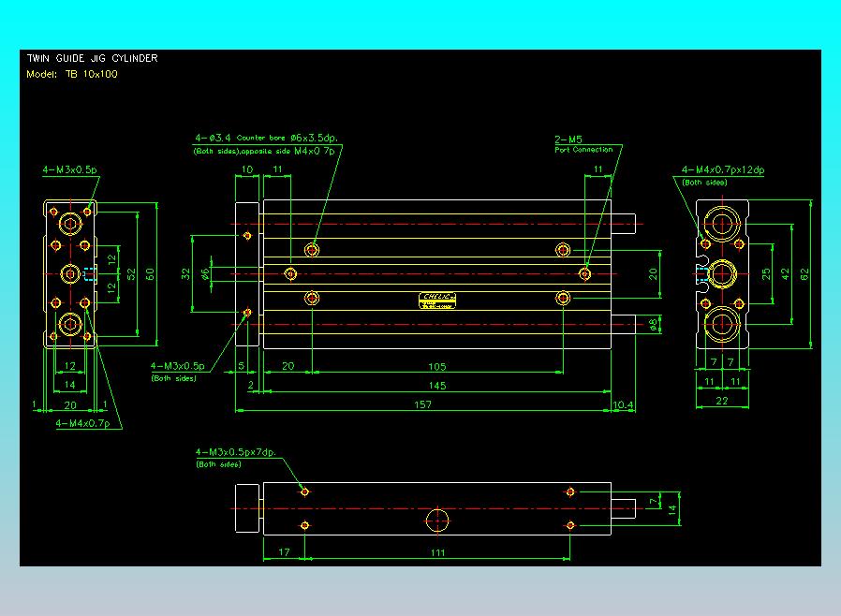Click the TWIN GUIDE JIG CYLINDER title
This screenshot has width=841, height=616.
pyautogui.click(x=92, y=58)
